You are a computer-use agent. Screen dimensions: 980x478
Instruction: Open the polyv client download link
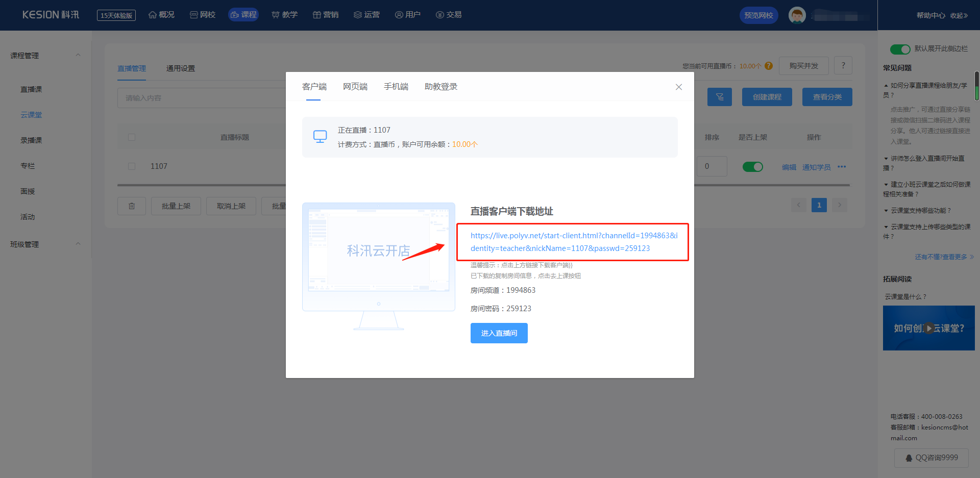574,242
